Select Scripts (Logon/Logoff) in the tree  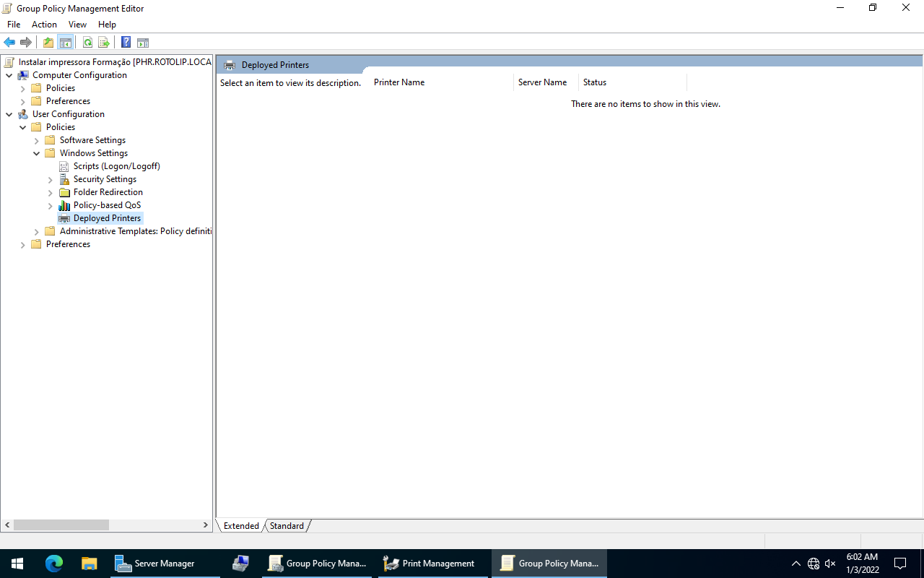pyautogui.click(x=116, y=166)
